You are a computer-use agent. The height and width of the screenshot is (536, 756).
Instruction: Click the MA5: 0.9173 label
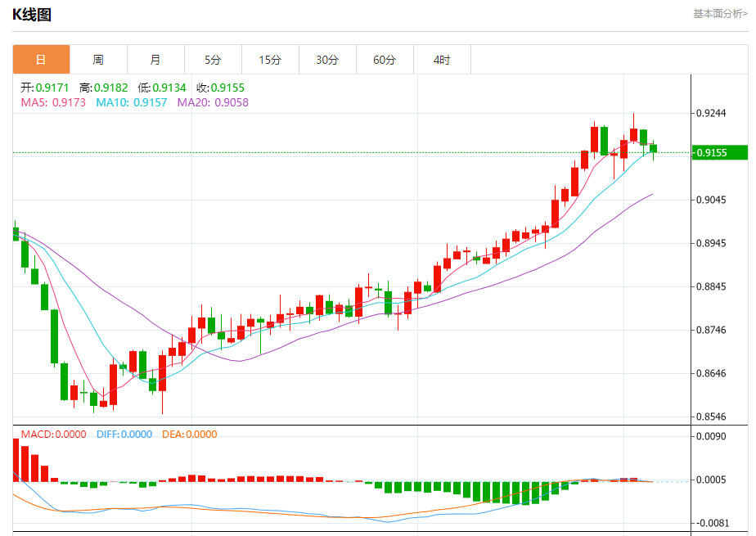click(x=53, y=102)
